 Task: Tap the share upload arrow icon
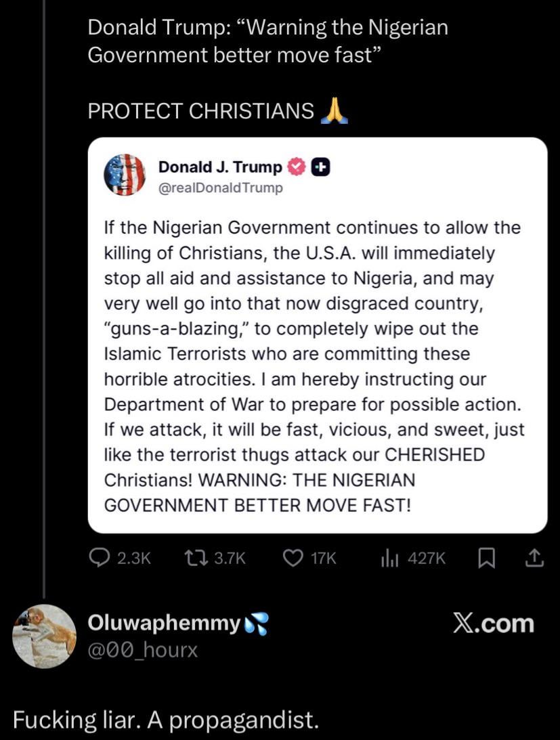point(534,557)
